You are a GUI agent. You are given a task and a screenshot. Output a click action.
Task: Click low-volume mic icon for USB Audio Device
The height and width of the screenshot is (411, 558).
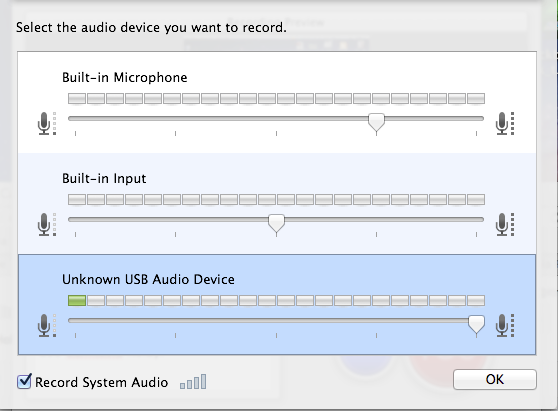(47, 326)
